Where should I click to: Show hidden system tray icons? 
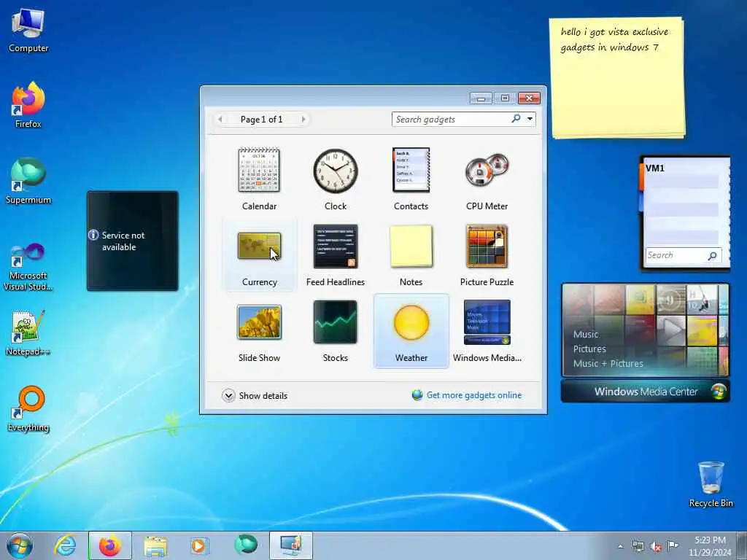pos(620,547)
